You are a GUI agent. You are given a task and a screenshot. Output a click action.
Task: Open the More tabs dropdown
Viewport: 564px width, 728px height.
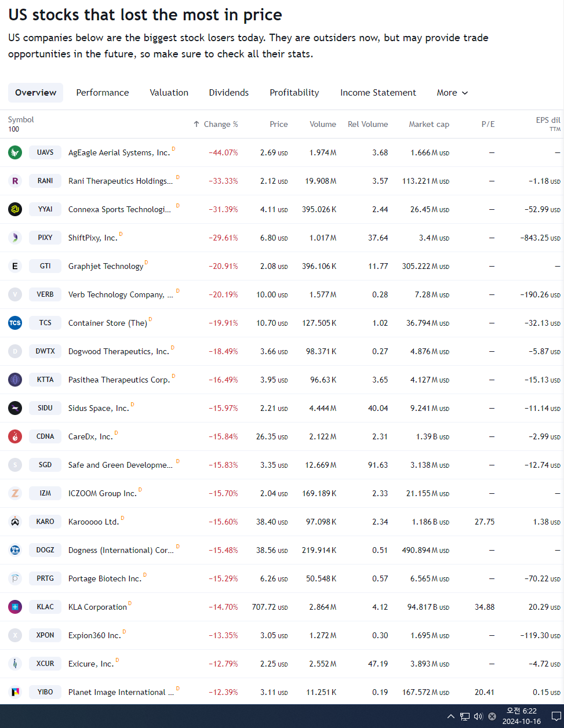(x=452, y=93)
